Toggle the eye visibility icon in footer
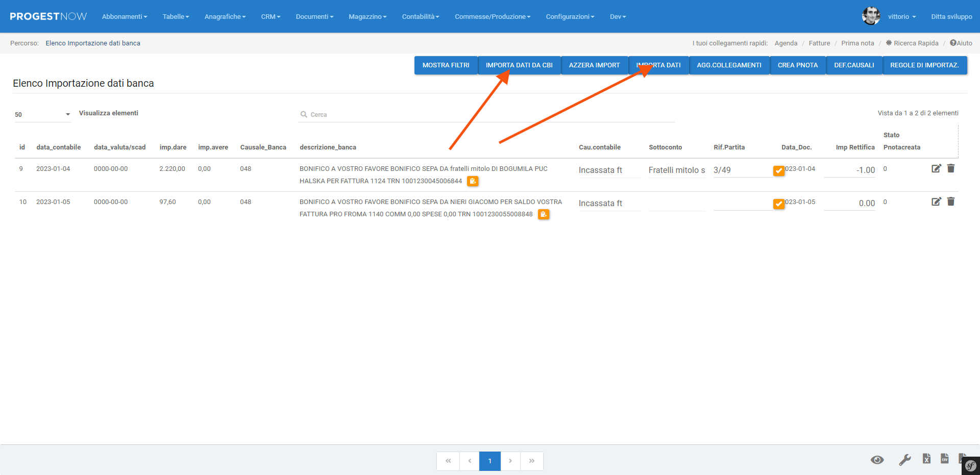 pyautogui.click(x=877, y=460)
